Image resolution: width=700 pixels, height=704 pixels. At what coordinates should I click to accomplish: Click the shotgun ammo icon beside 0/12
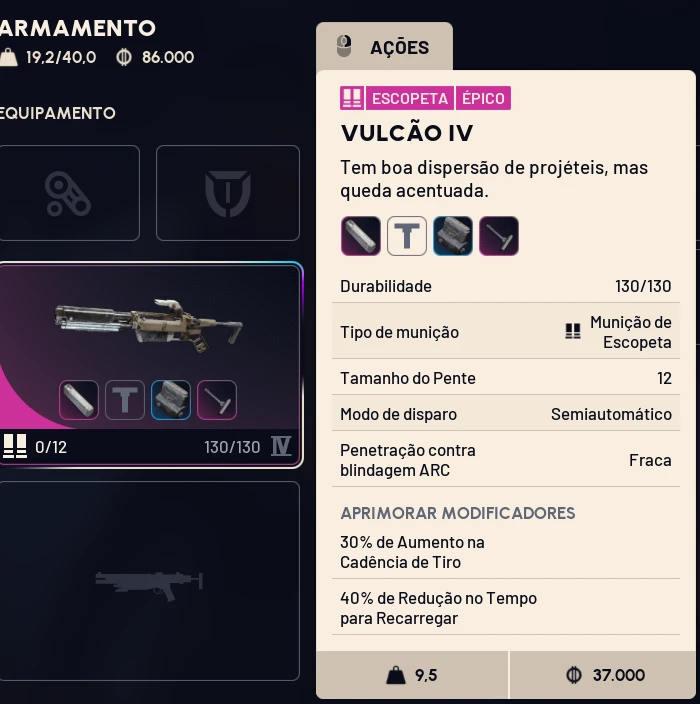tap(15, 446)
